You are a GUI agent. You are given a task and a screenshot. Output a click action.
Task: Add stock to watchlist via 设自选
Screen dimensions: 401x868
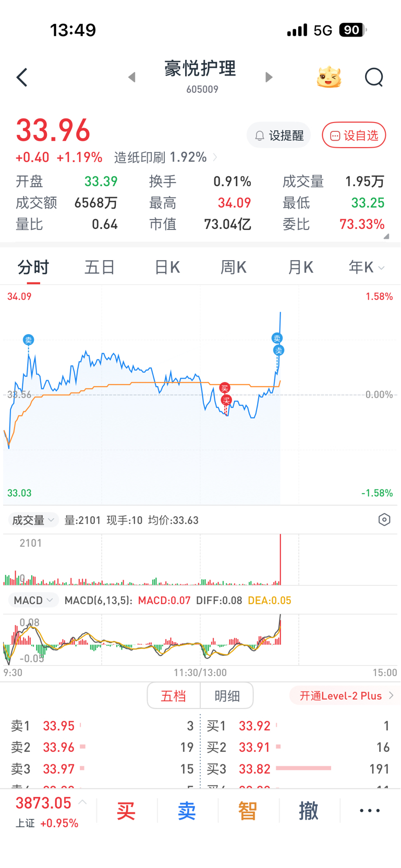coord(354,136)
